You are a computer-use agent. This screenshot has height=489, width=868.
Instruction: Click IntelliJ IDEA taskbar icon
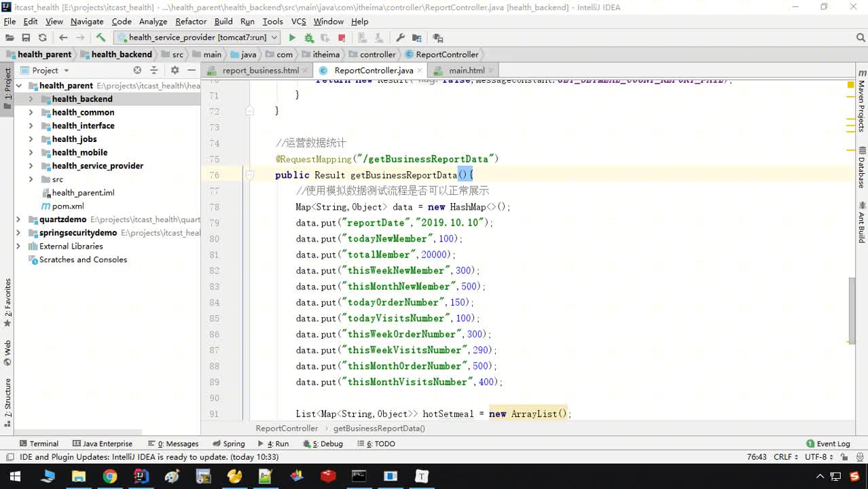pos(141,476)
